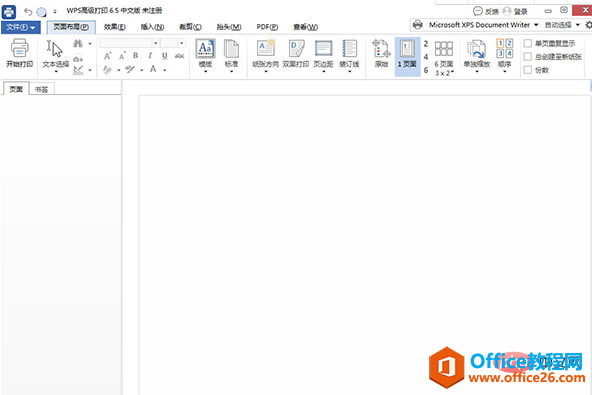Viewport: 592px width, 395px height.
Task: Toggle underline formatting U
Action: (164, 56)
